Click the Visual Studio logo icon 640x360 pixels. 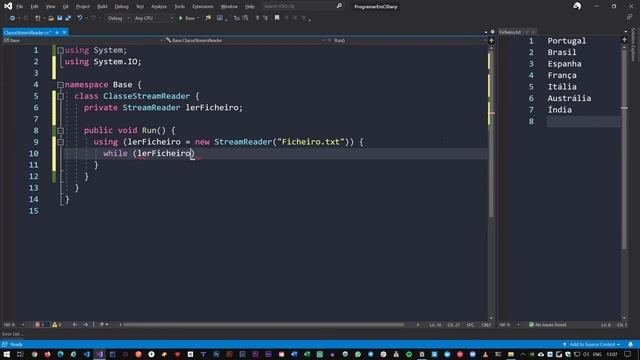[8, 6]
